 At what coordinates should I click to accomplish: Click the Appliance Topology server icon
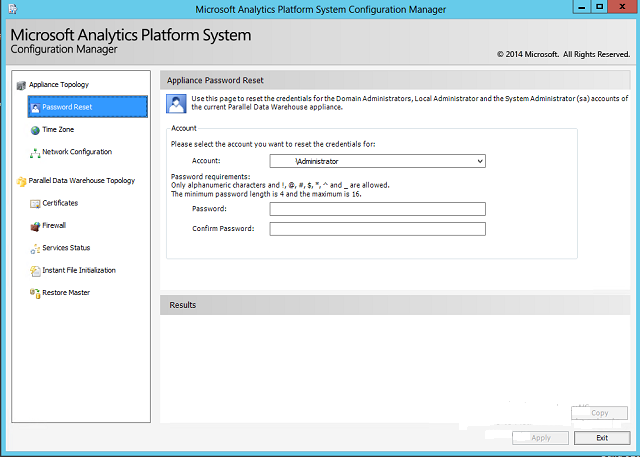pos(21,85)
